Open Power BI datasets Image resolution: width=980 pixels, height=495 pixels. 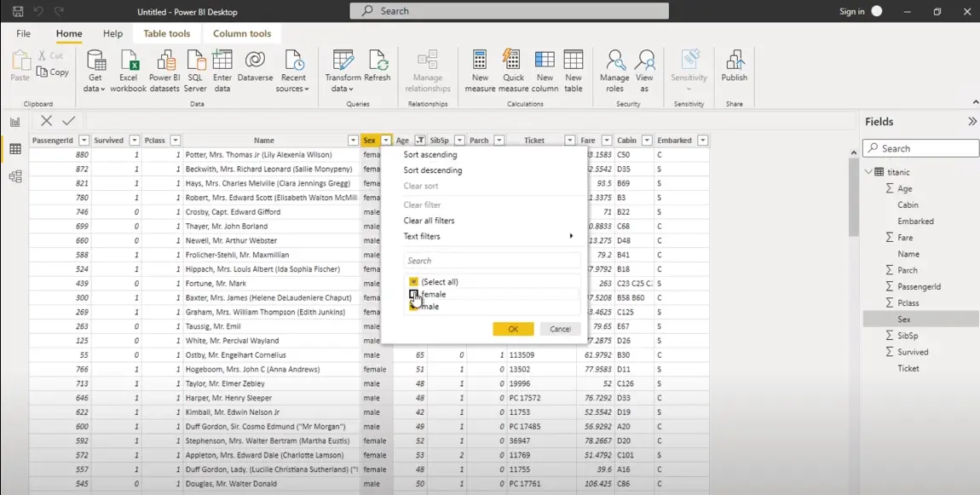[164, 72]
